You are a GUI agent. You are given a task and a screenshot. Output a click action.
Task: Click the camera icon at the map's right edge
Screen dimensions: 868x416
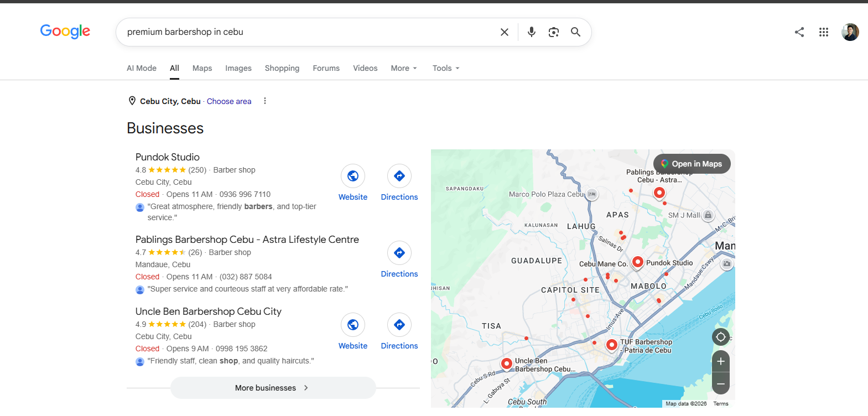(x=727, y=264)
